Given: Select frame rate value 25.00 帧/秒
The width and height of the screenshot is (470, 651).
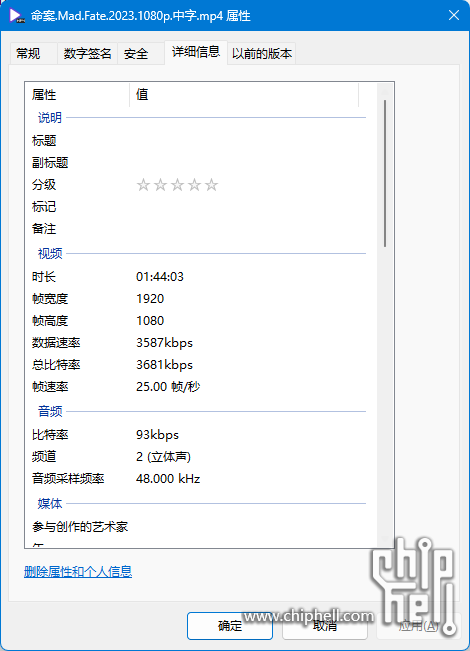Looking at the screenshot, I should 168,387.
